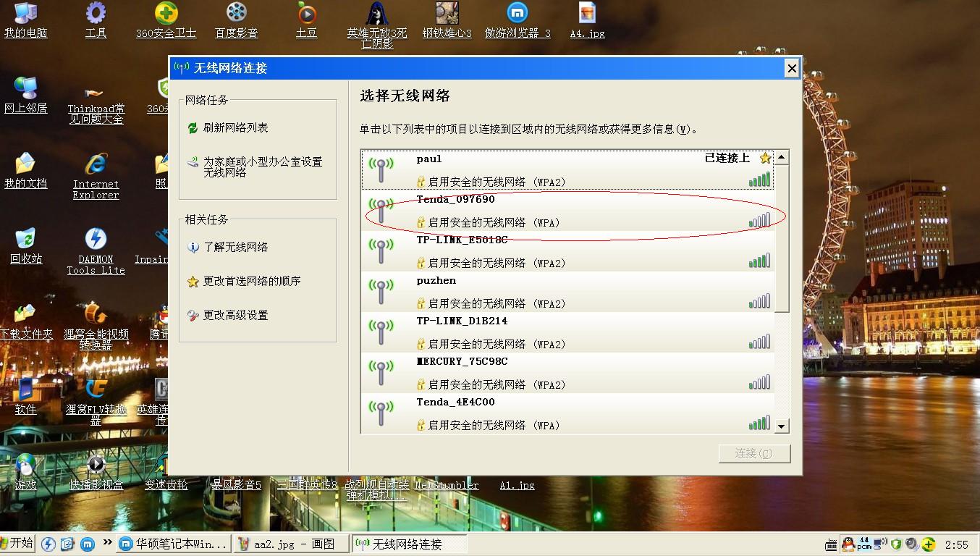
Task: Click the network list scroll up arrow
Action: click(x=782, y=158)
